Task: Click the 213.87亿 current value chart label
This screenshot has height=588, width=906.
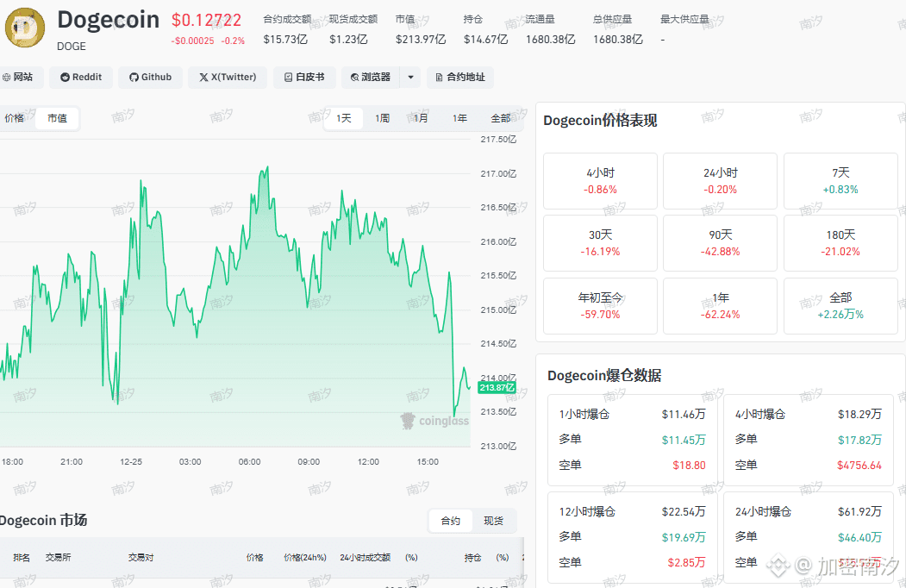Action: tap(497, 387)
